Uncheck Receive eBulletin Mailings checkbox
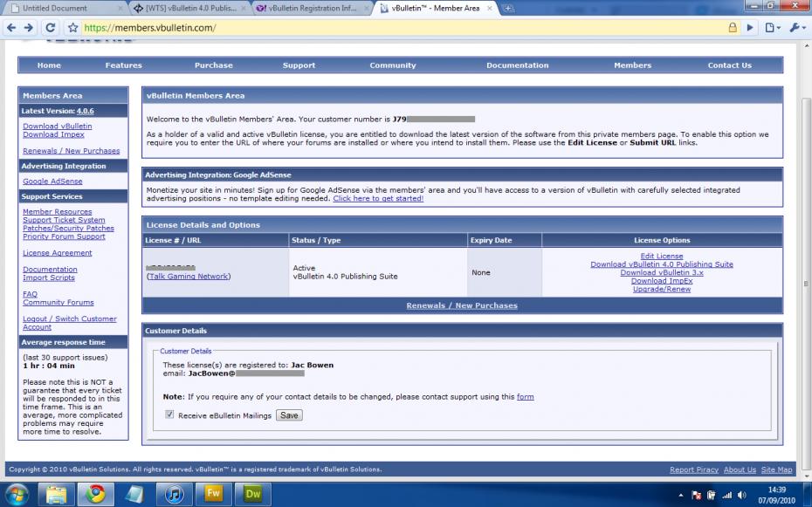The width and height of the screenshot is (812, 507). tap(169, 415)
